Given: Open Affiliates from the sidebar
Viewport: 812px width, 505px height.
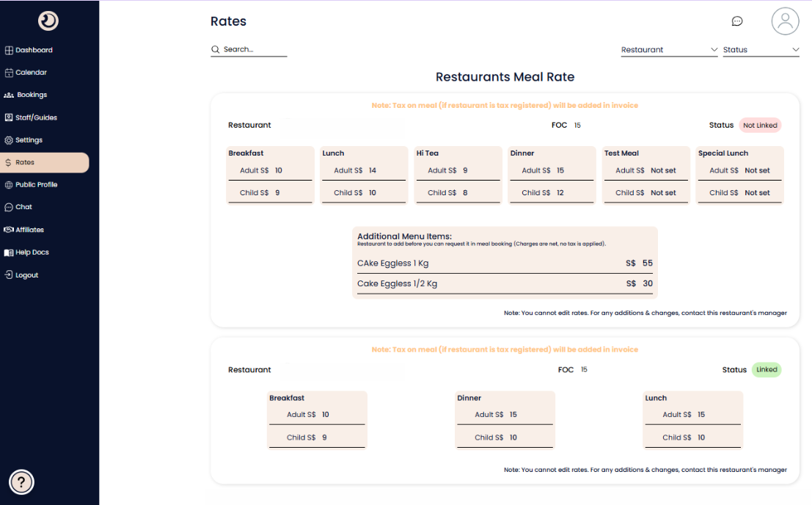Looking at the screenshot, I should [30, 230].
